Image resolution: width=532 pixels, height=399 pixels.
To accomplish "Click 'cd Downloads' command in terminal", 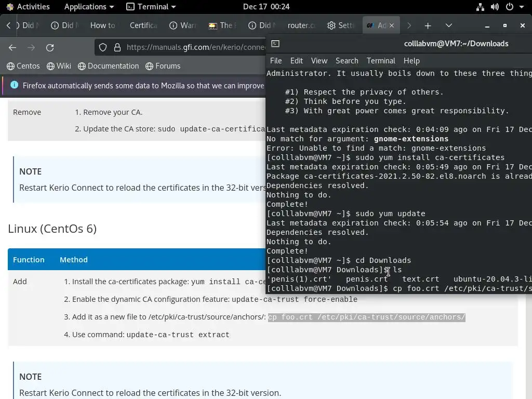I will coord(383,260).
